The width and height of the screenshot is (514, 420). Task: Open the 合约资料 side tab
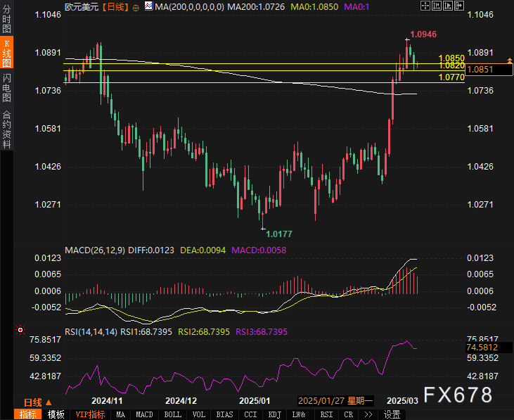pyautogui.click(x=7, y=129)
